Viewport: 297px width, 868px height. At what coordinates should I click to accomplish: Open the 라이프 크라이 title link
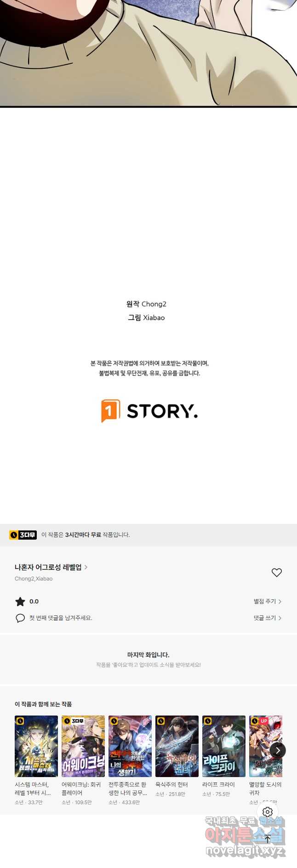(x=218, y=784)
